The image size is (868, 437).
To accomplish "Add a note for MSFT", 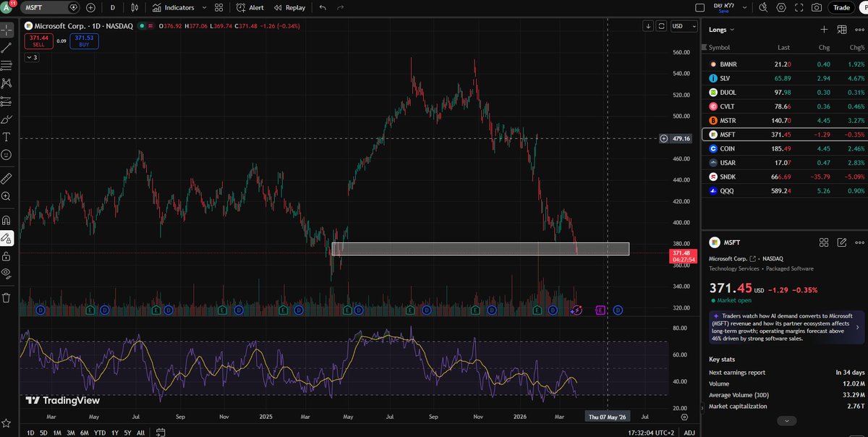I will click(x=842, y=242).
